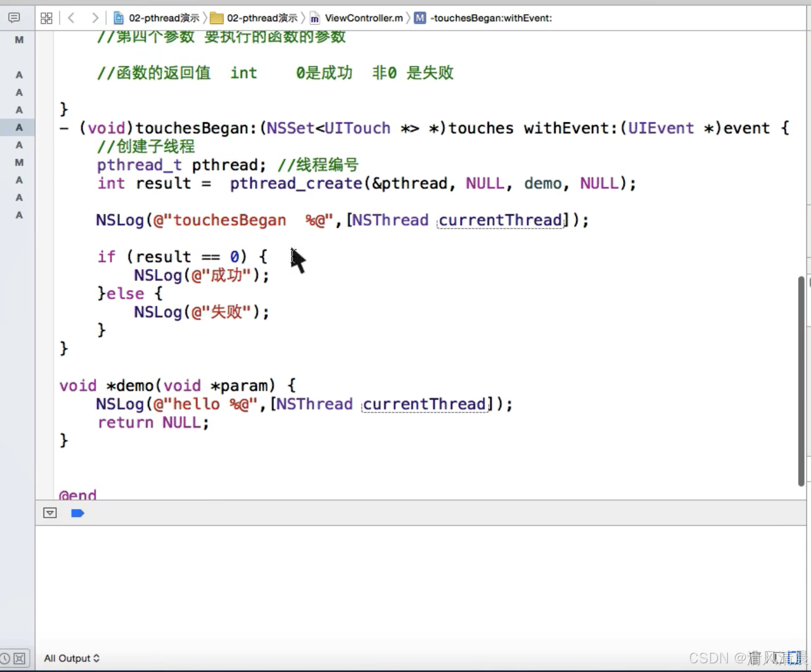Click the NSLog(@"失败") statement

202,312
